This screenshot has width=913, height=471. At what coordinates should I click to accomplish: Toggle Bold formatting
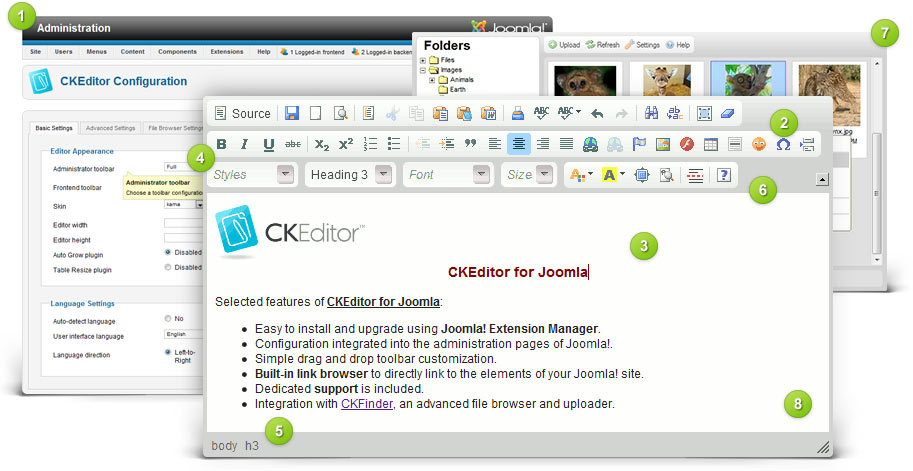click(221, 144)
